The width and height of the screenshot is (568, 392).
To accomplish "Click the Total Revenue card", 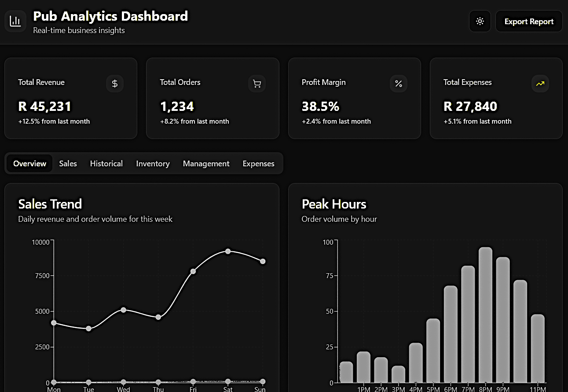I will click(x=70, y=98).
